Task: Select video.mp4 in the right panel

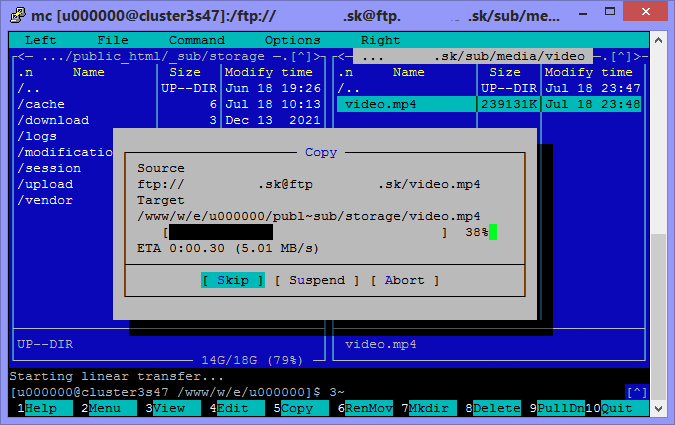Action: [x=380, y=104]
